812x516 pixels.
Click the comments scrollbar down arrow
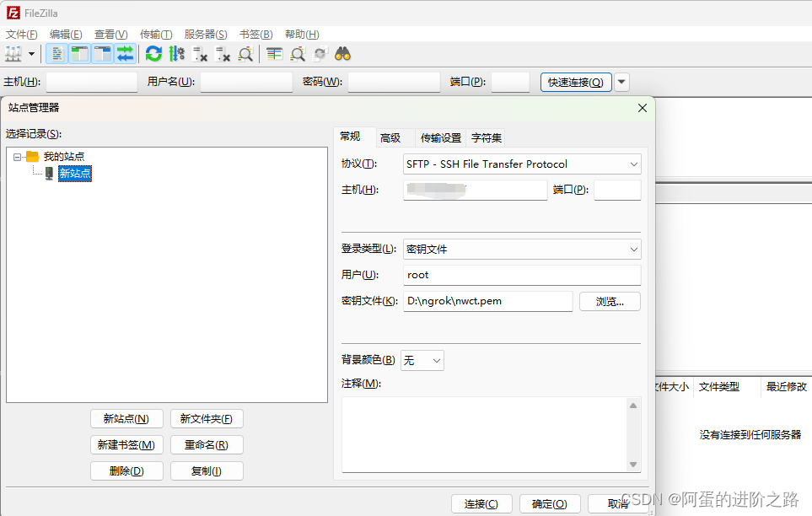pos(633,465)
